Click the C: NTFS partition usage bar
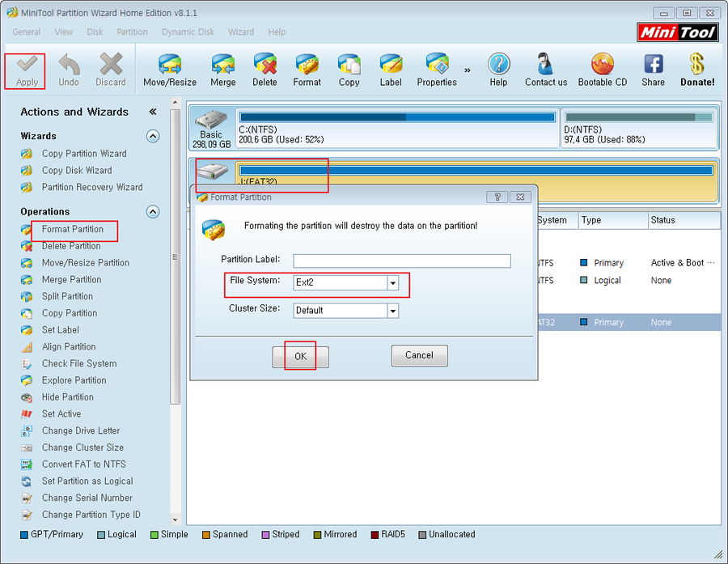Image resolution: width=728 pixels, height=564 pixels. 397,117
